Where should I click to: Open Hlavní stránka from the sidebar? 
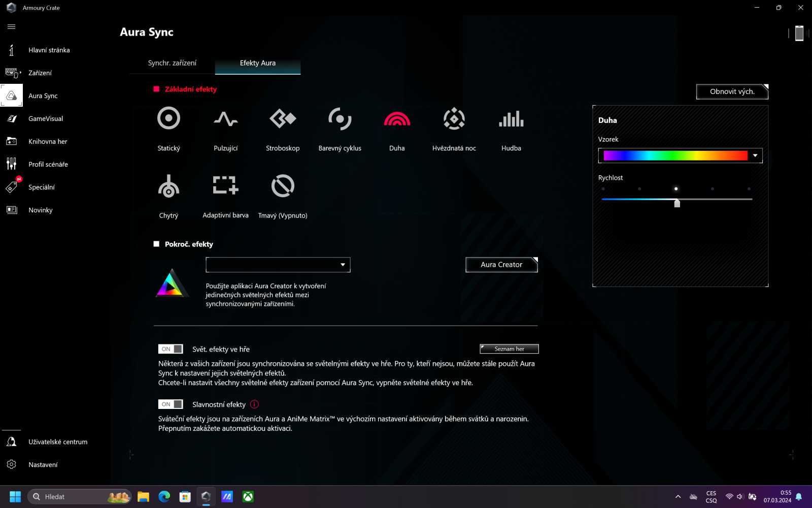click(49, 50)
